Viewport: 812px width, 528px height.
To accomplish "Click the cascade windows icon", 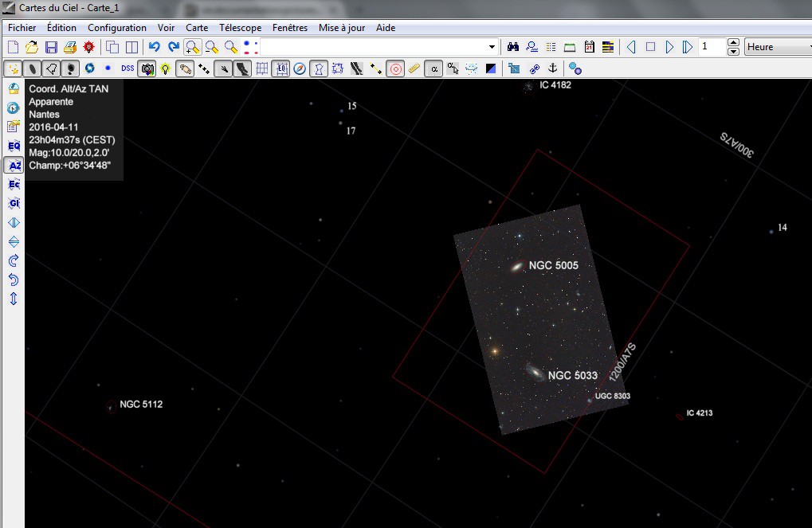I will pos(112,47).
